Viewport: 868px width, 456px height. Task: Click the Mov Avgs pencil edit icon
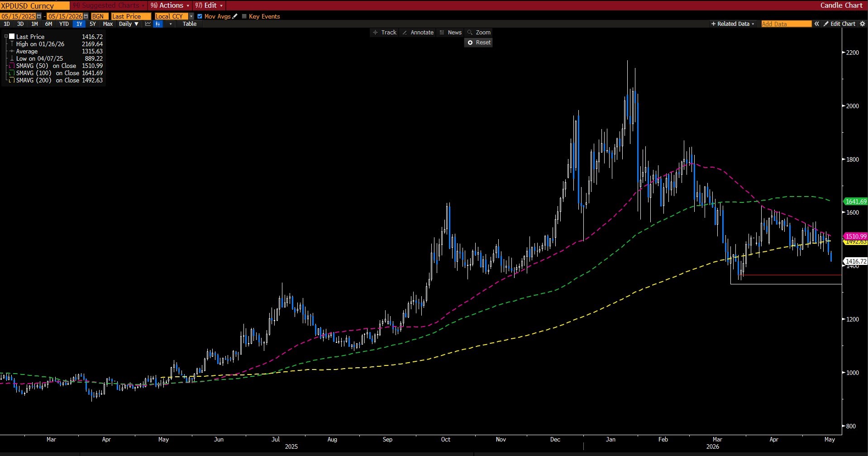(235, 16)
